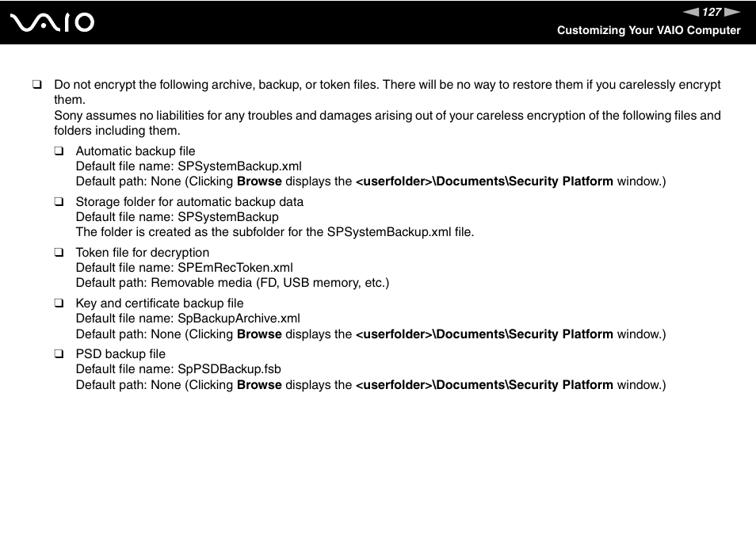Go to next page using right arrow
Viewport: 756px width, 534px height.
point(732,12)
